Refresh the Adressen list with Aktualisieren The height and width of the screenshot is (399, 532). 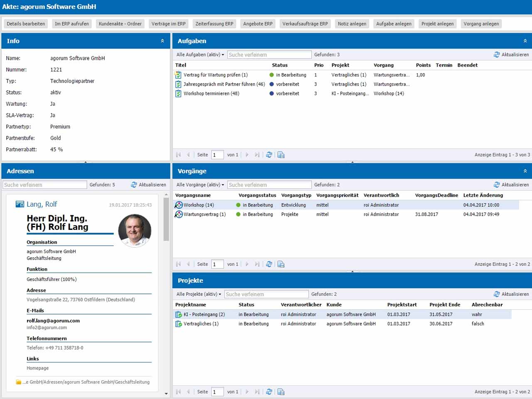[x=148, y=185]
